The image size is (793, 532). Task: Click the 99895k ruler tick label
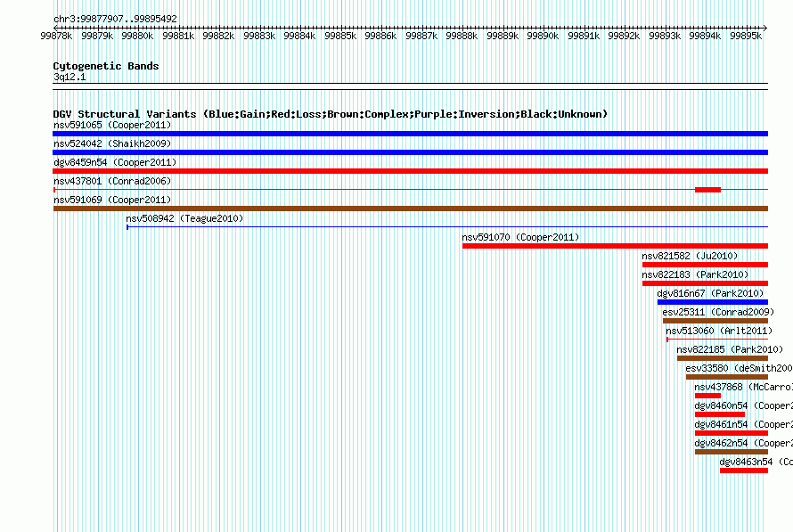(x=746, y=36)
